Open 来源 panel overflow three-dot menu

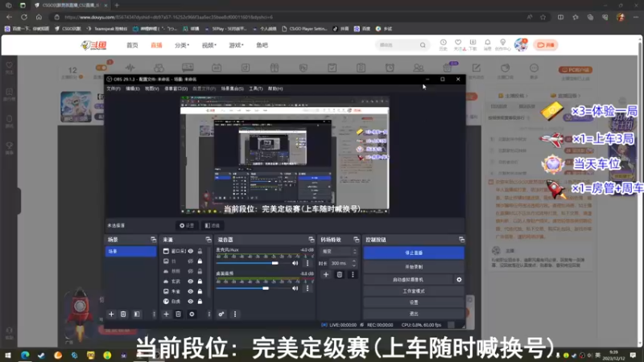pos(208,315)
